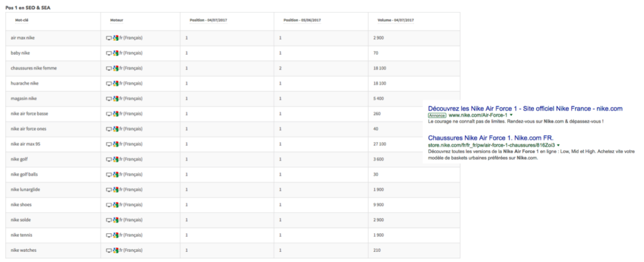644x262 pixels.
Task: Select the nike tennis keyword
Action: click(21, 235)
